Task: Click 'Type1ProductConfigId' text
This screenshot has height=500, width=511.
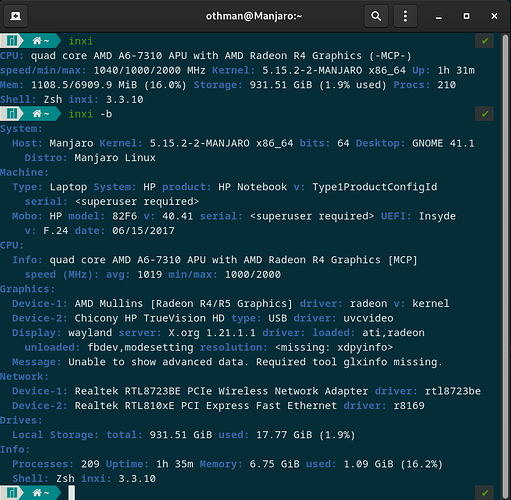Action: point(375,187)
